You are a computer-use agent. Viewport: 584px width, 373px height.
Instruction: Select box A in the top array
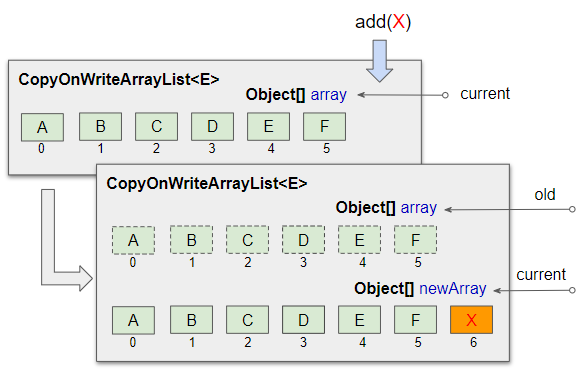(42, 127)
